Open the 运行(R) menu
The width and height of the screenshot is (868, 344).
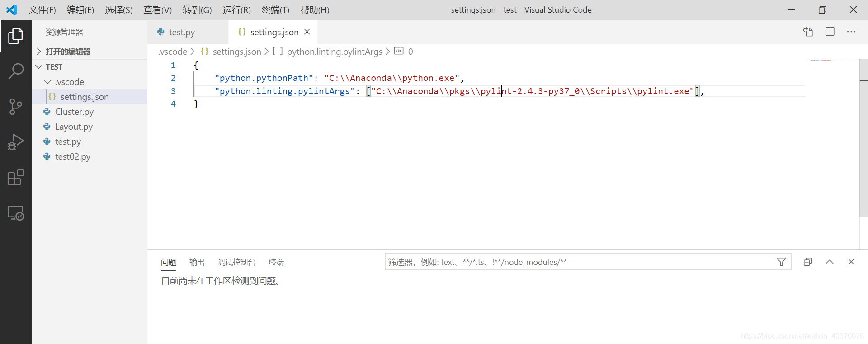pos(236,10)
